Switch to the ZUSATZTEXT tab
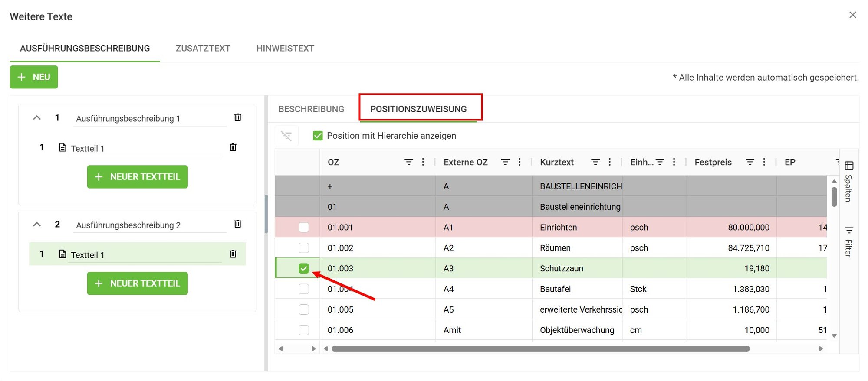 [x=203, y=48]
